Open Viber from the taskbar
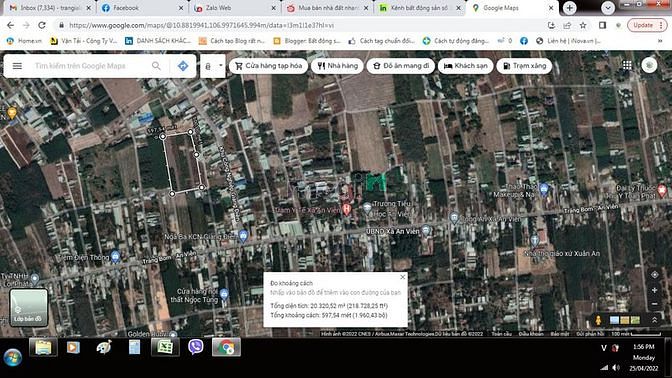Viewport: 672px width, 378px height. pos(195,347)
